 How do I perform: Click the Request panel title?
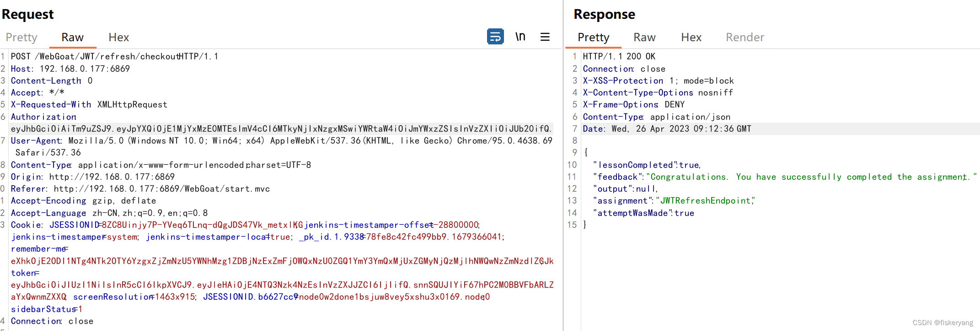click(28, 14)
